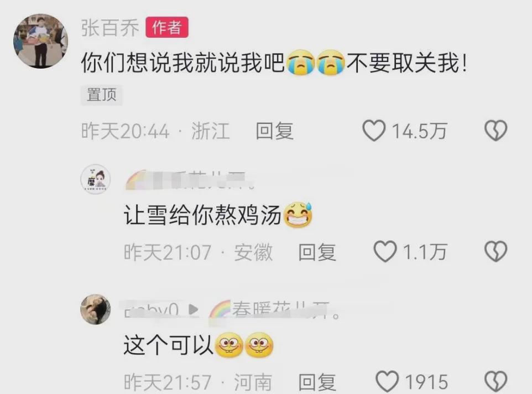Like the 这个可以 comment with 1915 likes
Image resolution: width=532 pixels, height=394 pixels.
coord(387,381)
